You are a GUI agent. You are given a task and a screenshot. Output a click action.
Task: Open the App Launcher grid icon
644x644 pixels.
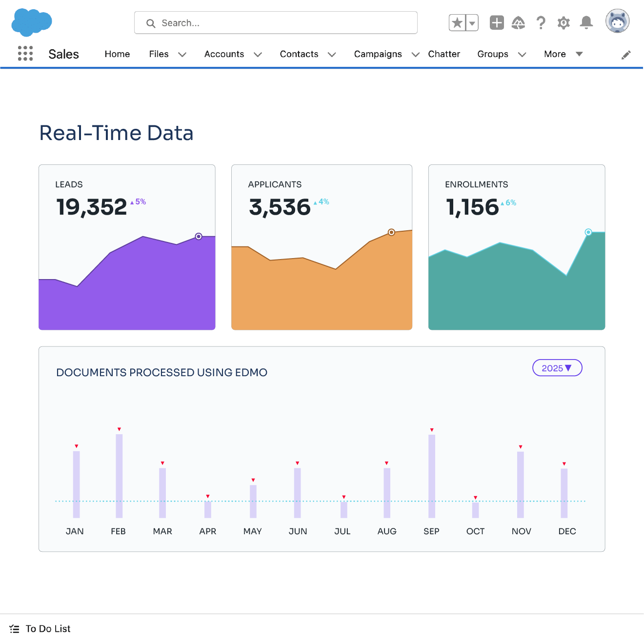25,54
